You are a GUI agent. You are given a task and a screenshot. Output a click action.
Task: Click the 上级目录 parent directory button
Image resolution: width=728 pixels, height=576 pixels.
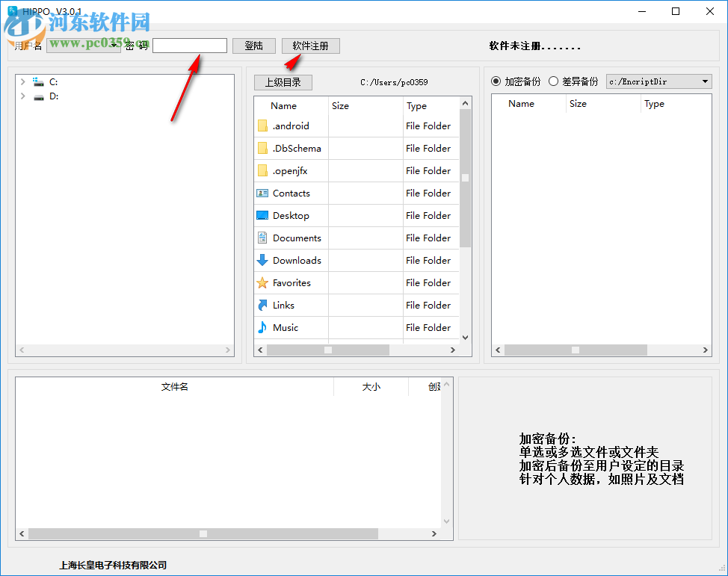(283, 82)
